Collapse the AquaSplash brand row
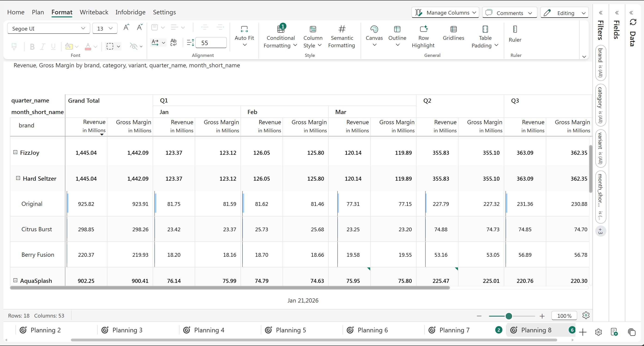 (15, 280)
